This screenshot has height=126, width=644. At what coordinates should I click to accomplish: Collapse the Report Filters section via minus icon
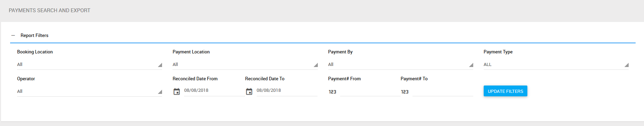[x=13, y=36]
